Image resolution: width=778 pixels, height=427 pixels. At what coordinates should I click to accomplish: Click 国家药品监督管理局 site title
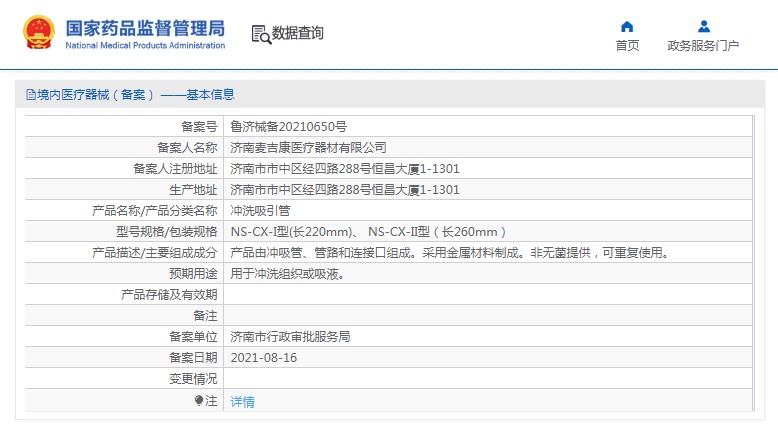click(x=145, y=28)
